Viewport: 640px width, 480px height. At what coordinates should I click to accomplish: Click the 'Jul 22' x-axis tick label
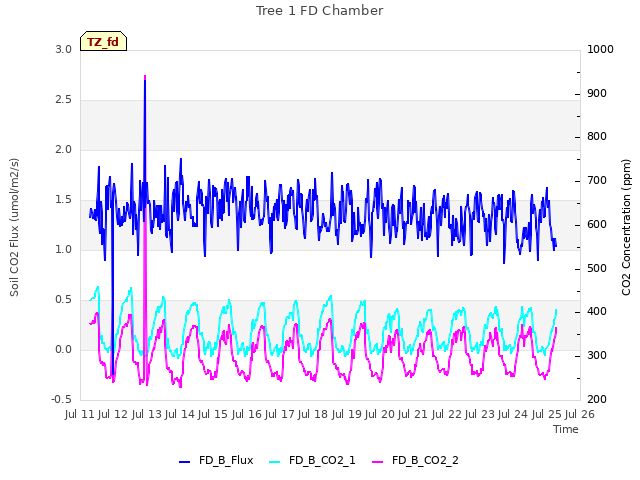point(447,414)
